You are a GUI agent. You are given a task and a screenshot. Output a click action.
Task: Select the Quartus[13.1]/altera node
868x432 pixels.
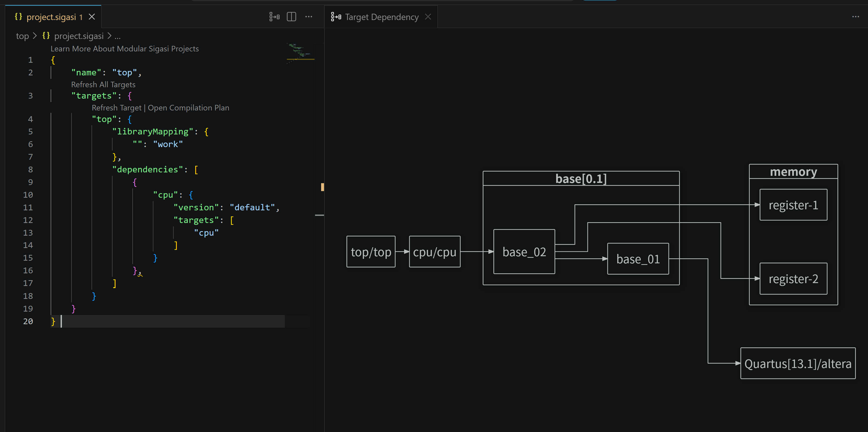pyautogui.click(x=798, y=363)
